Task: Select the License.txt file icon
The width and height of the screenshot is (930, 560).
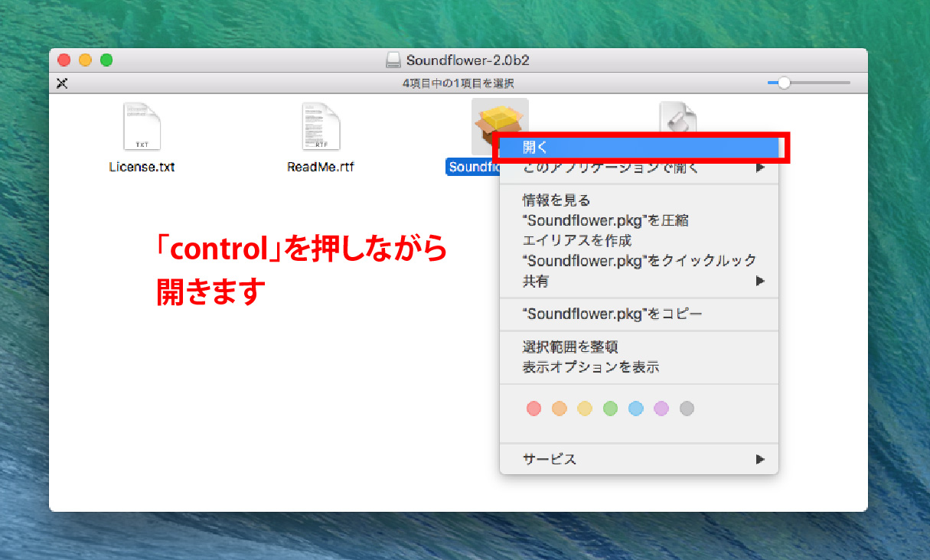Action: 142,126
